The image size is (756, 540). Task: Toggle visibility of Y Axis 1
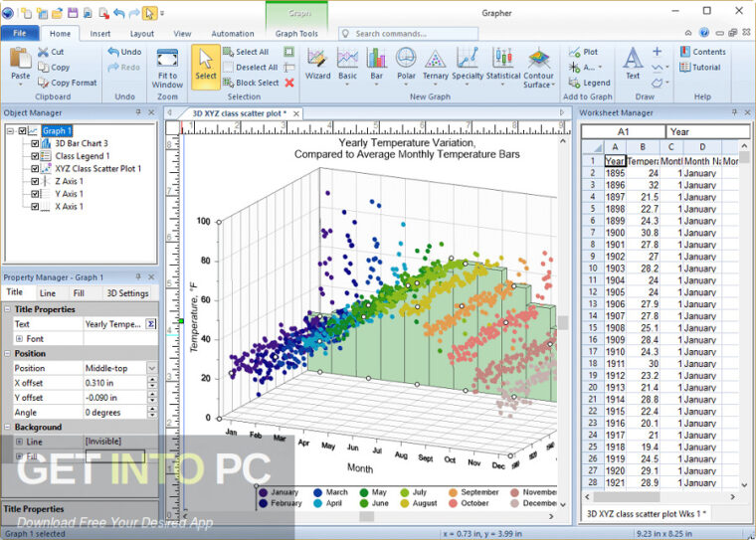click(35, 193)
